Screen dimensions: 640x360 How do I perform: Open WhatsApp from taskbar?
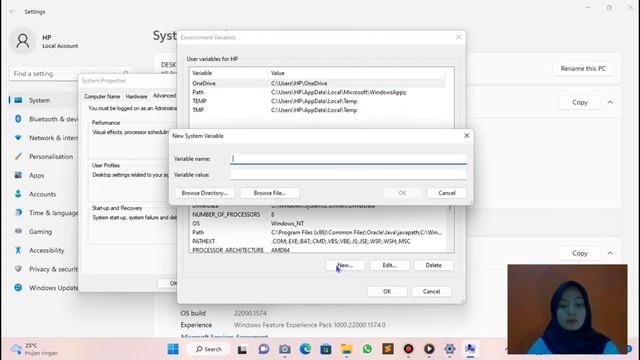pos(367,349)
